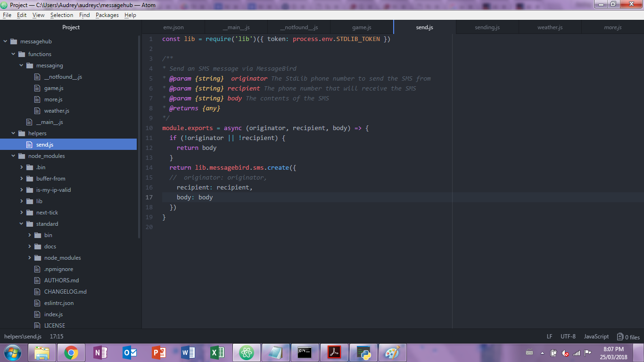This screenshot has height=362, width=644.
Task: Click the weather.js file icon in tree
Action: coord(38,111)
